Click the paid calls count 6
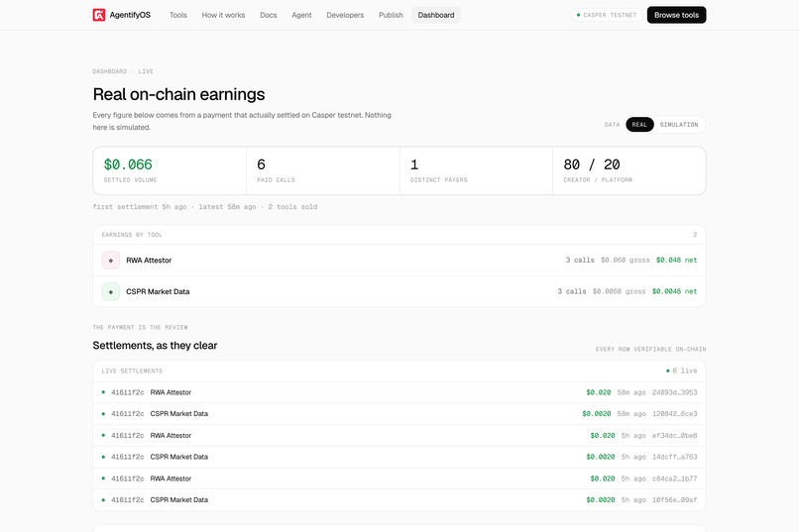 261,164
